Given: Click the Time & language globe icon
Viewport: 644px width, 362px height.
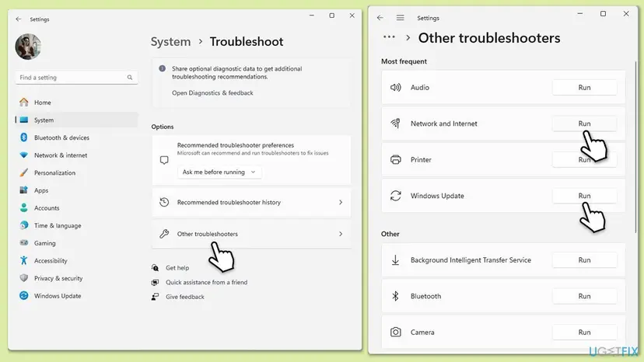Looking at the screenshot, I should 24,225.
